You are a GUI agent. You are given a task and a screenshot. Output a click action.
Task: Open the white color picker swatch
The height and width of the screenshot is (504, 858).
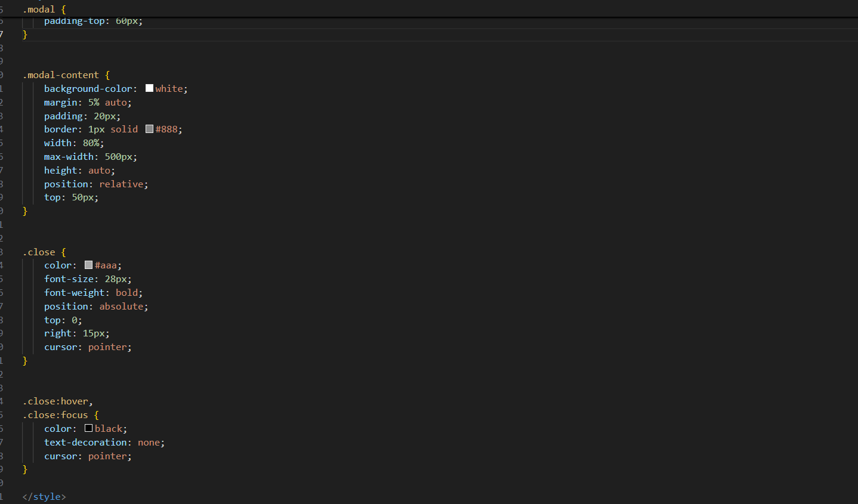tap(149, 88)
